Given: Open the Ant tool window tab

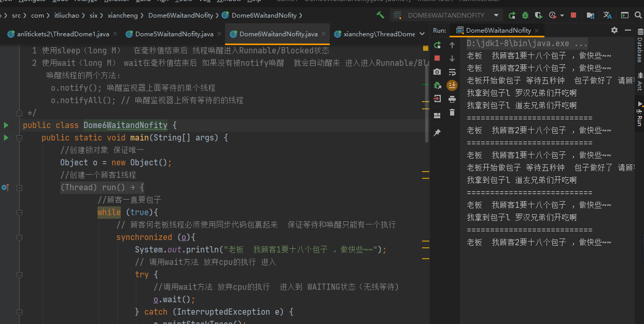Looking at the screenshot, I should click(x=639, y=82).
